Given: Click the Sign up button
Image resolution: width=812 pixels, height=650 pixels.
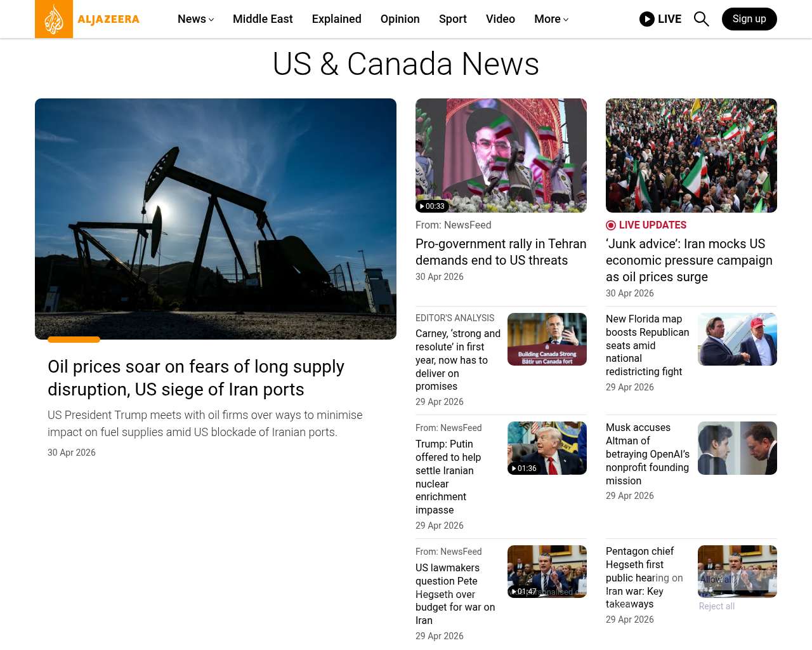Looking at the screenshot, I should (x=749, y=19).
